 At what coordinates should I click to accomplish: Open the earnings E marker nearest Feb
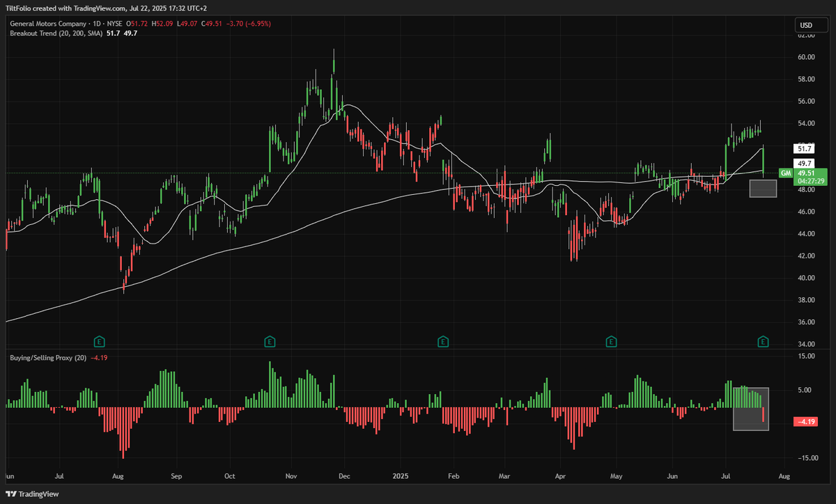pos(442,341)
